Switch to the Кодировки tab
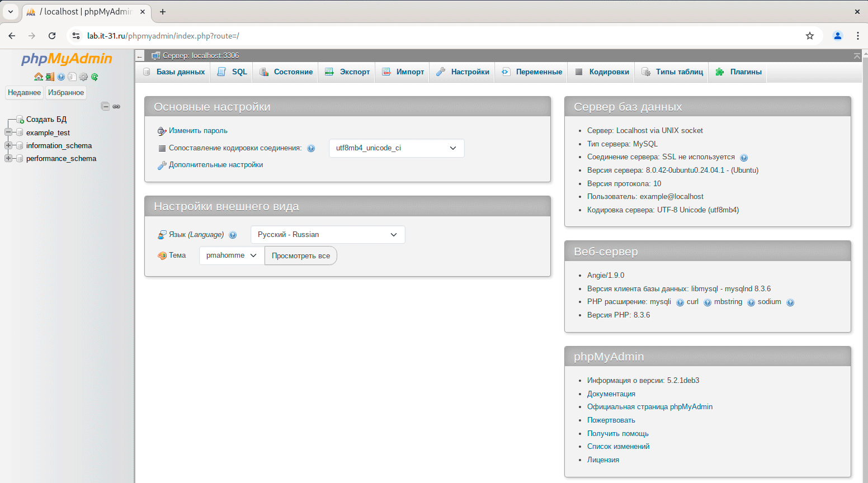Screen dimensions: 868x483 pos(602,72)
